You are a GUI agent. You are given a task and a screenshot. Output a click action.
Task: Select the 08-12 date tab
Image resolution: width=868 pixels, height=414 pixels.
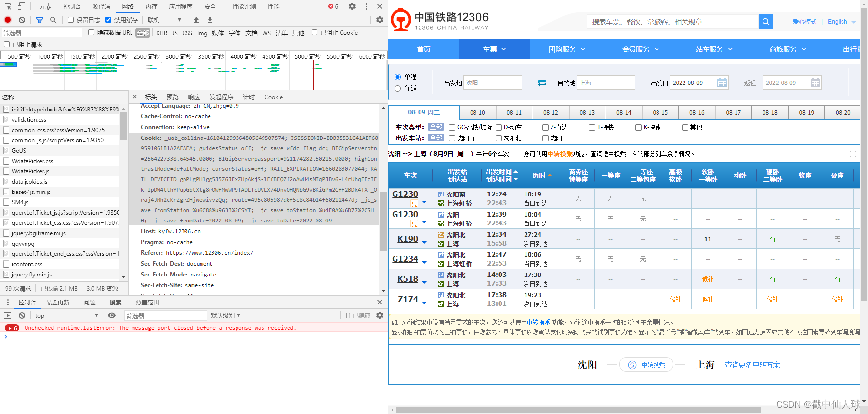(551, 112)
